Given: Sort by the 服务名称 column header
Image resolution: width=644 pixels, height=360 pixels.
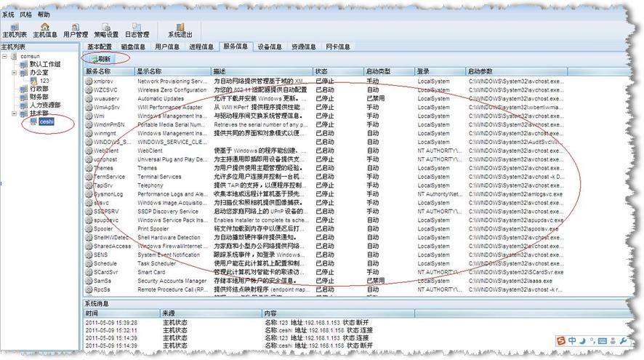Looking at the screenshot, I should tap(109, 71).
